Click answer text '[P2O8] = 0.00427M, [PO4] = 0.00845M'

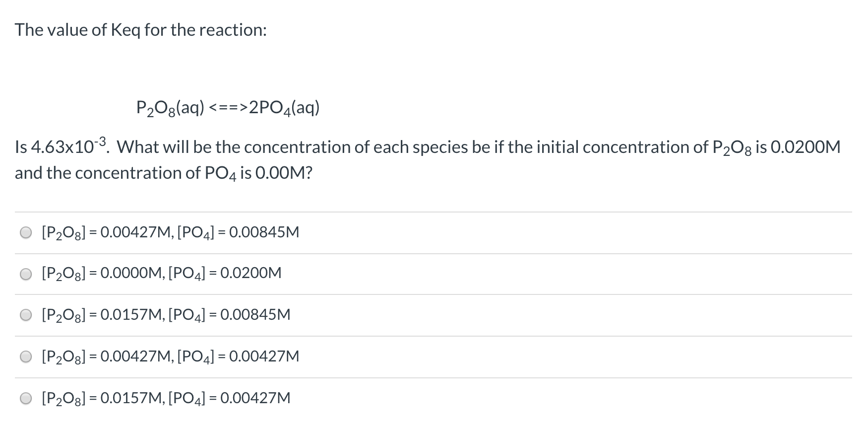[171, 232]
